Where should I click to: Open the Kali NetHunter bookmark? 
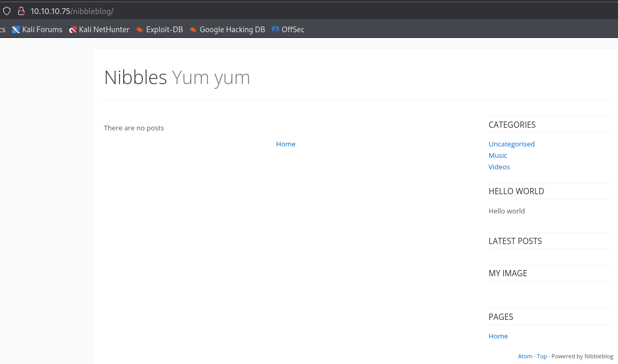tap(99, 30)
